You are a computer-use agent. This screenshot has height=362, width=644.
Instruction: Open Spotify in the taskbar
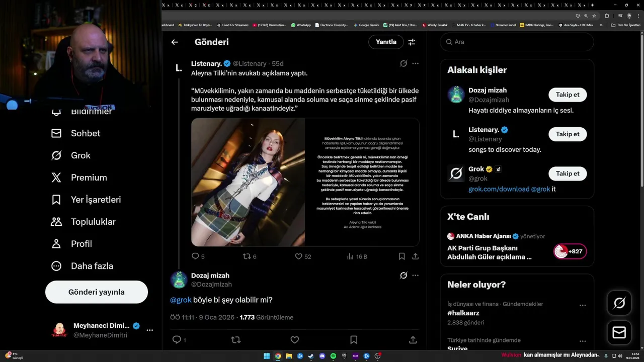333,356
